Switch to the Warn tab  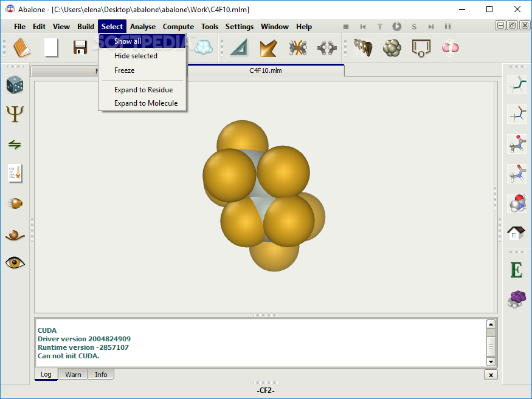coord(73,374)
